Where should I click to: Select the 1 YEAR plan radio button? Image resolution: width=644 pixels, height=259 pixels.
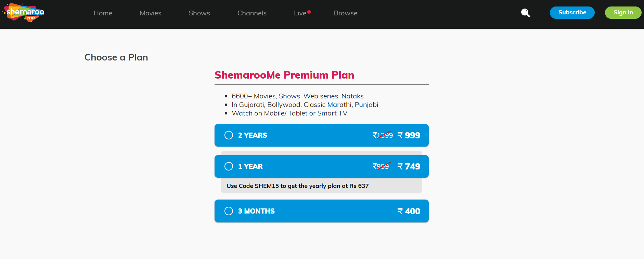(229, 166)
